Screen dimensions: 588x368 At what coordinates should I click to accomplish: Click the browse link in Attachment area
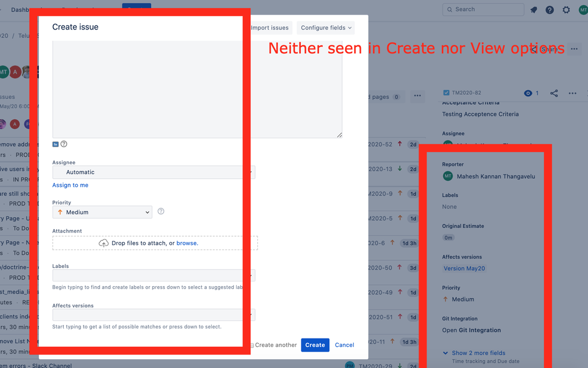[x=187, y=243]
